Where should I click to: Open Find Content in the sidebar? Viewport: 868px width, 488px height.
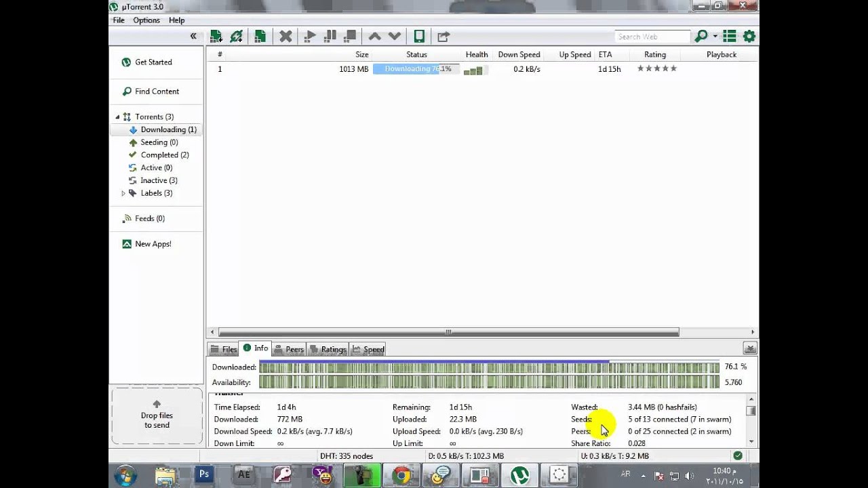click(157, 91)
